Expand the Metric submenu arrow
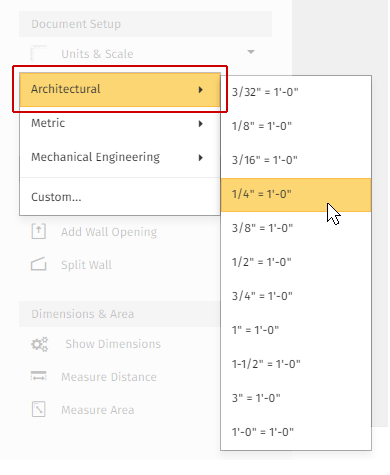390x475 pixels. (200, 124)
